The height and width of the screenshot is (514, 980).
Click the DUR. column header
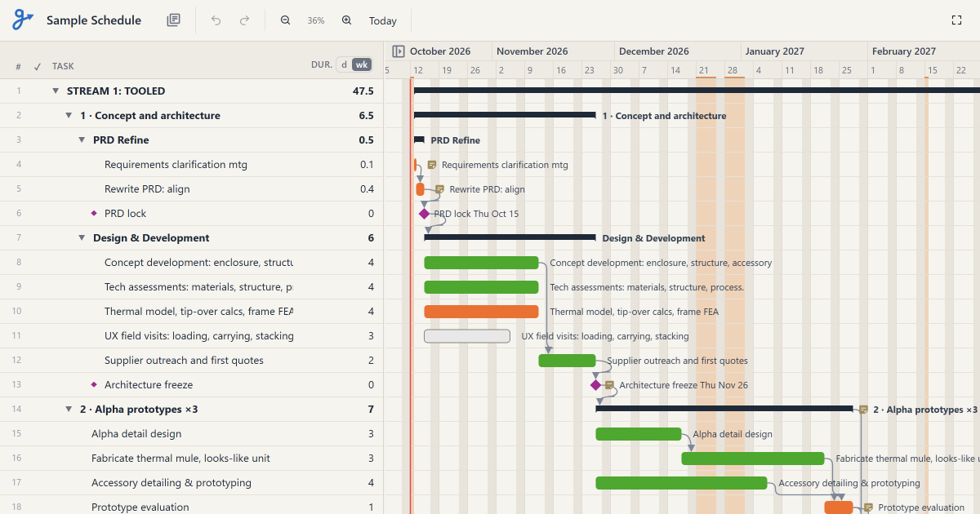point(321,64)
